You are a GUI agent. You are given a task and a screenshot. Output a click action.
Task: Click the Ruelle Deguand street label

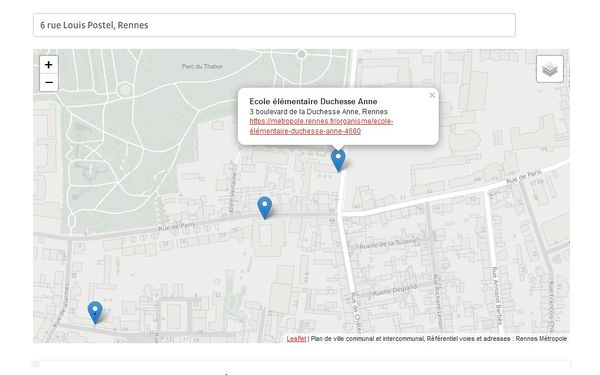pyautogui.click(x=394, y=290)
